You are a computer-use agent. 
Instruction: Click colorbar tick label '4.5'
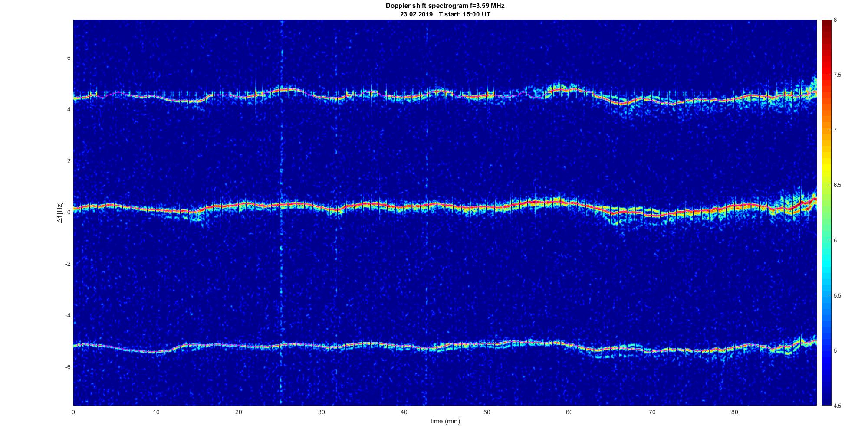[837, 406]
